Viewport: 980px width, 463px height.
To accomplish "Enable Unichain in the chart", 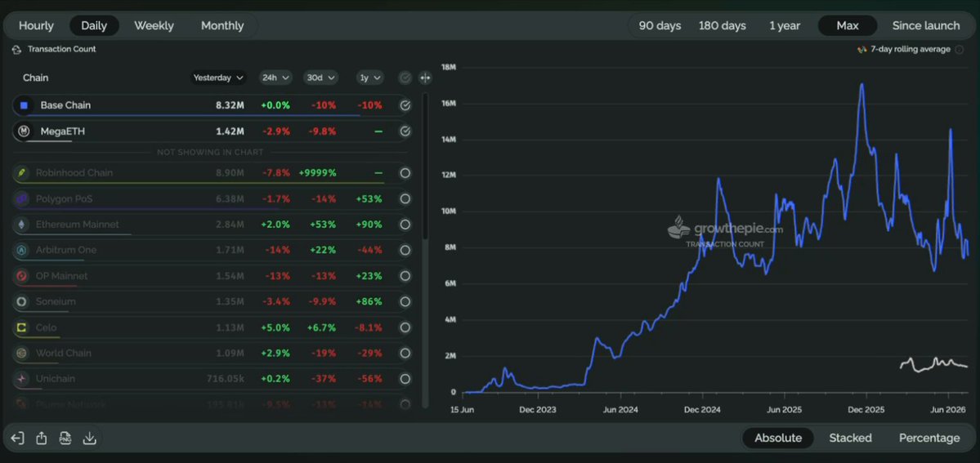I will tap(405, 379).
